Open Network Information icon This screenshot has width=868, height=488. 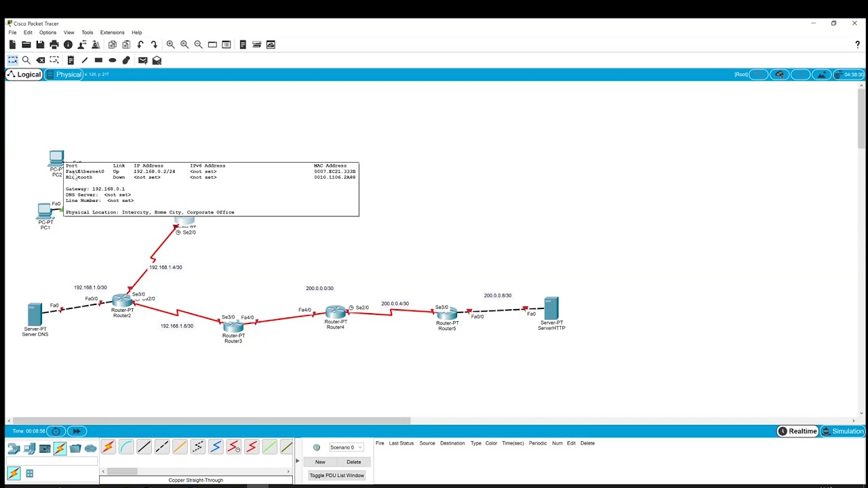click(68, 45)
